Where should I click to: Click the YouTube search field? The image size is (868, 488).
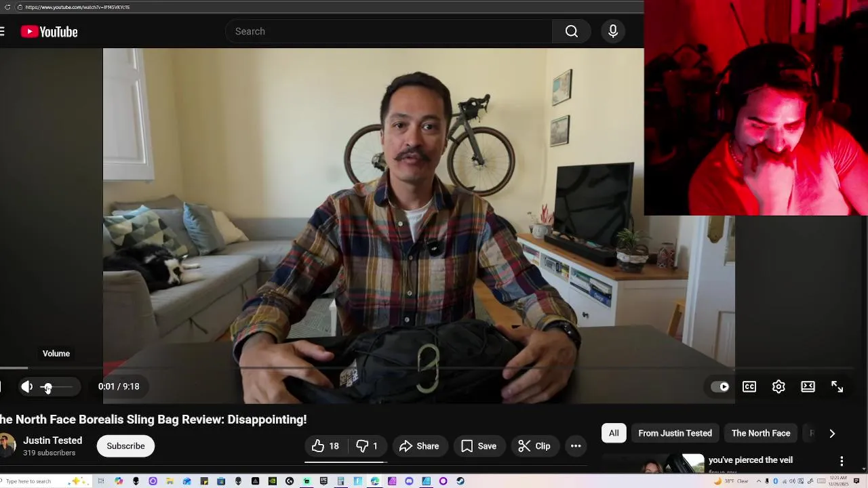[389, 31]
